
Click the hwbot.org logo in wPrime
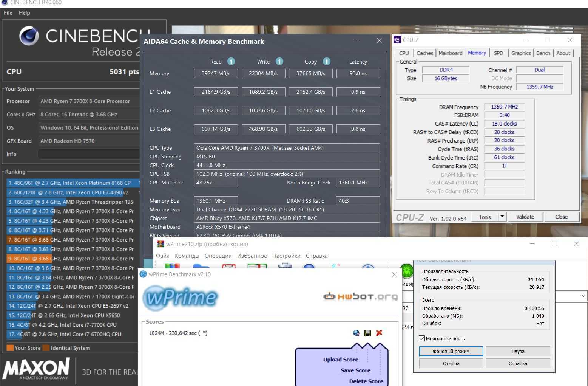(x=360, y=296)
